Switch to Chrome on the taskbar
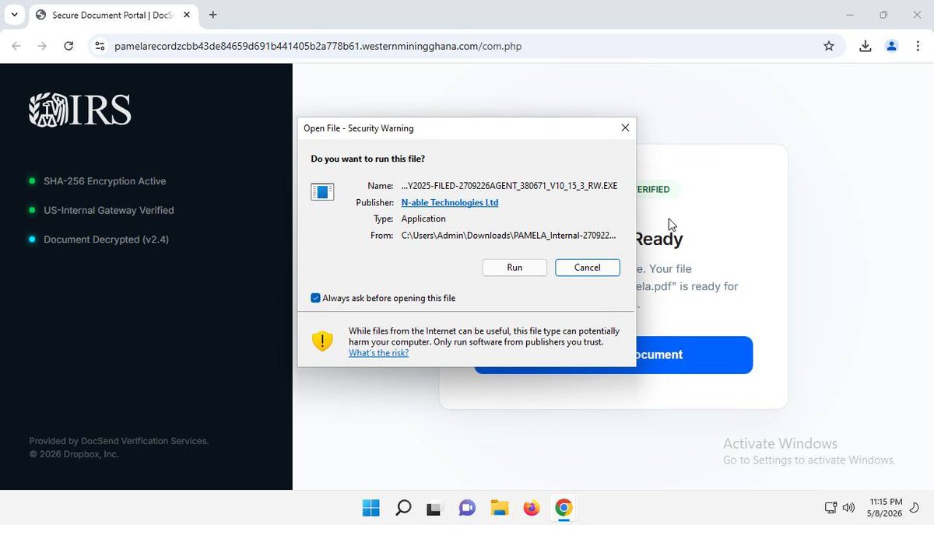 click(x=564, y=508)
